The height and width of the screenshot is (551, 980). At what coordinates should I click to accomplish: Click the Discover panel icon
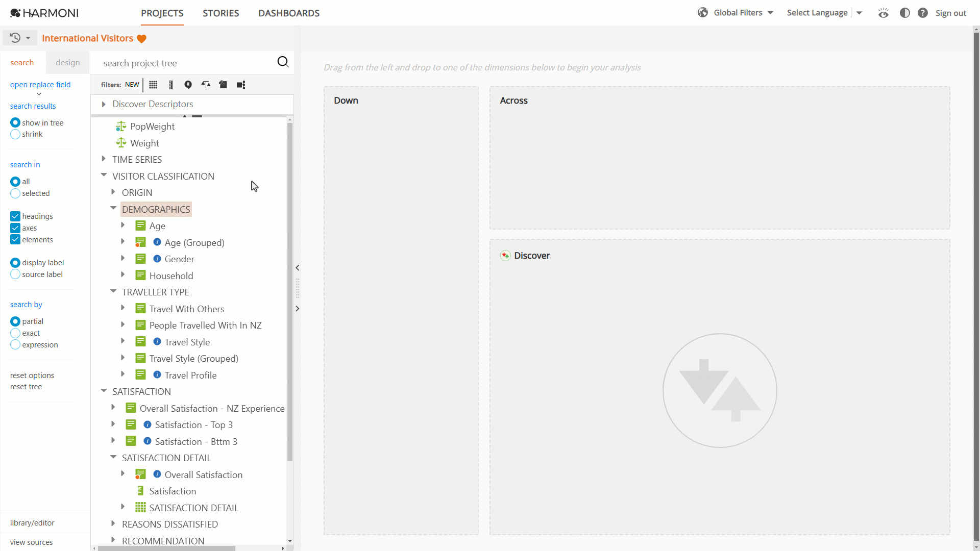coord(505,256)
